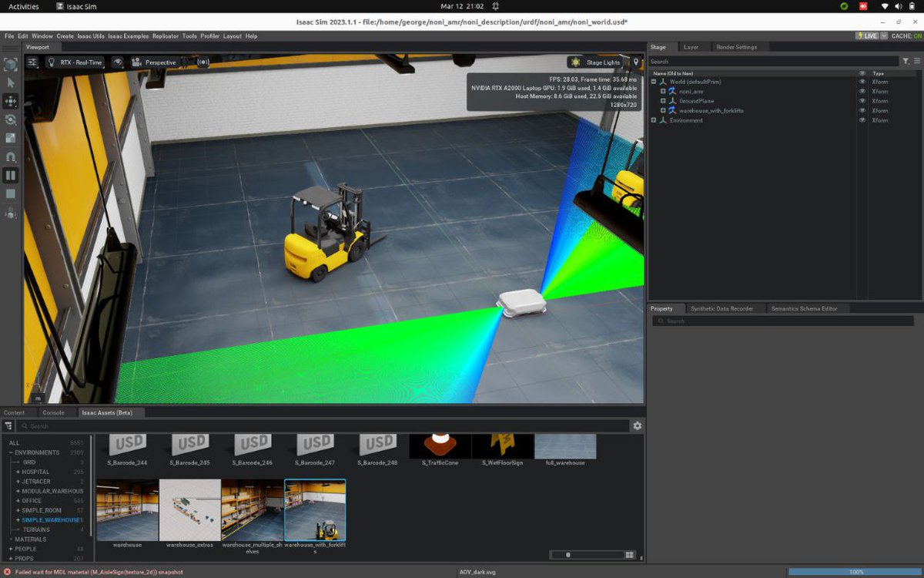Screen dimensions: 924x578
Task: Activate the Scale gizmo tool
Action: click(11, 138)
